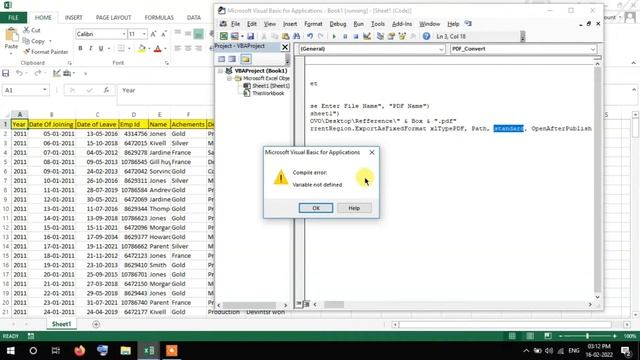Click the Year header cell A1
Screen dimensions: 640x360
19,124
